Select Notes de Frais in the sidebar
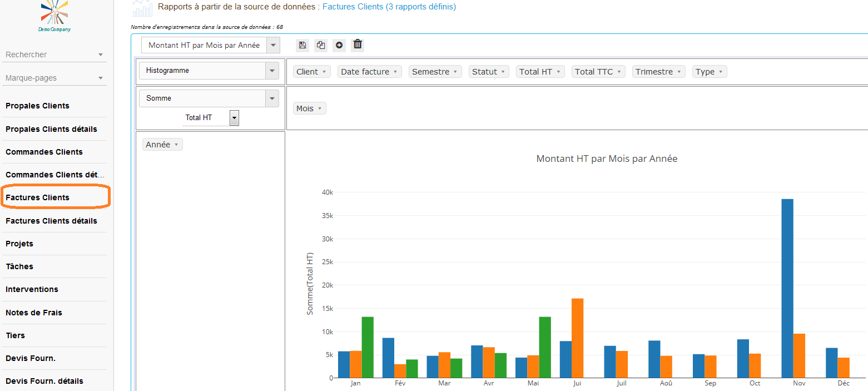 34,313
